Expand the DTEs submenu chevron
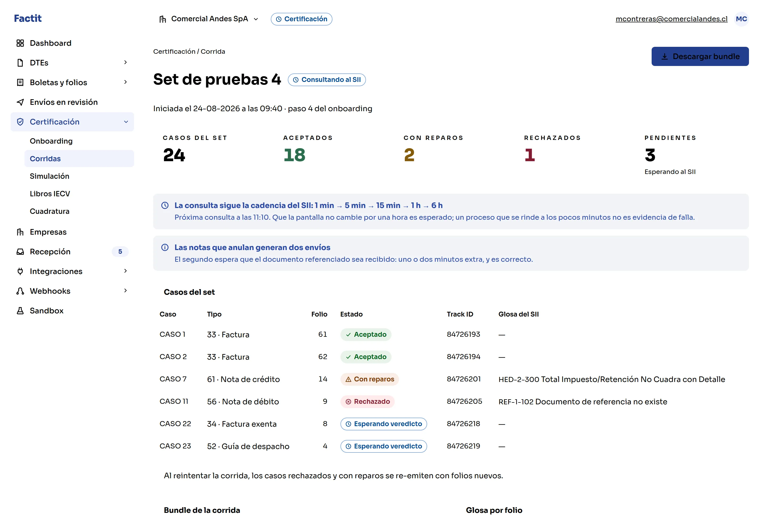Screen dimensions: 766x532 [x=125, y=62]
